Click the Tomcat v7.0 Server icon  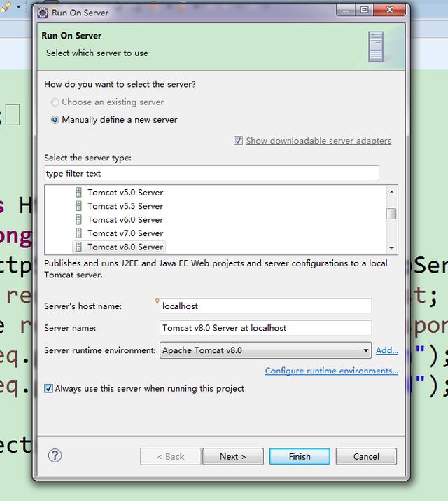[x=79, y=233]
